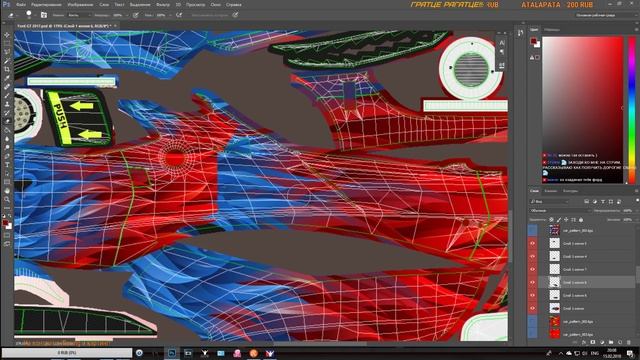This screenshot has height=360, width=640.
Task: Select the Magic Wand tool
Action: 7,60
